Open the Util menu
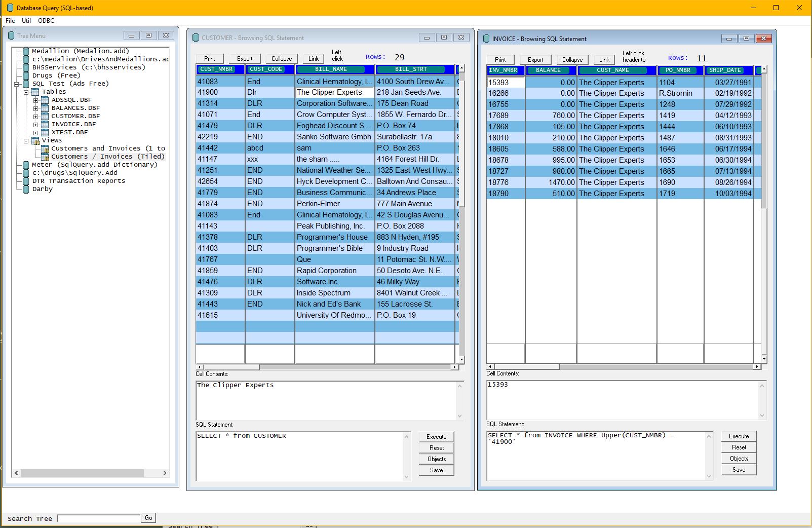The width and height of the screenshot is (812, 528). pos(26,21)
